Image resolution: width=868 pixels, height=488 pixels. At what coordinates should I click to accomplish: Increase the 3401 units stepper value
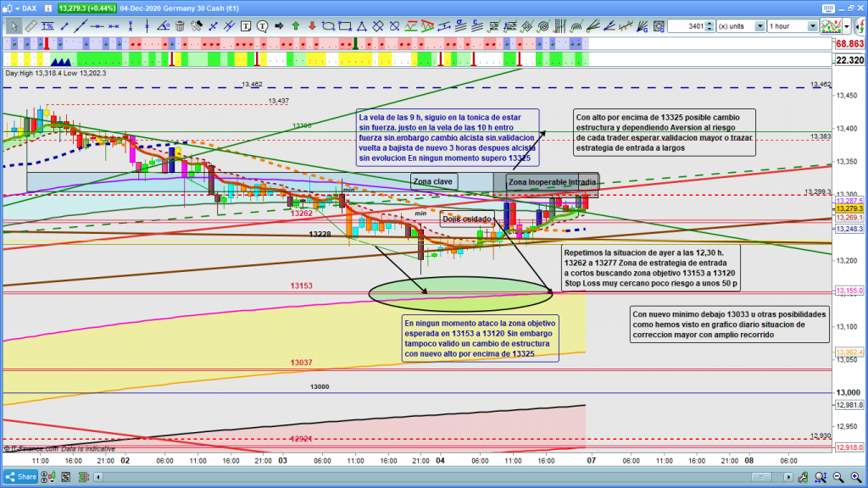(x=710, y=23)
